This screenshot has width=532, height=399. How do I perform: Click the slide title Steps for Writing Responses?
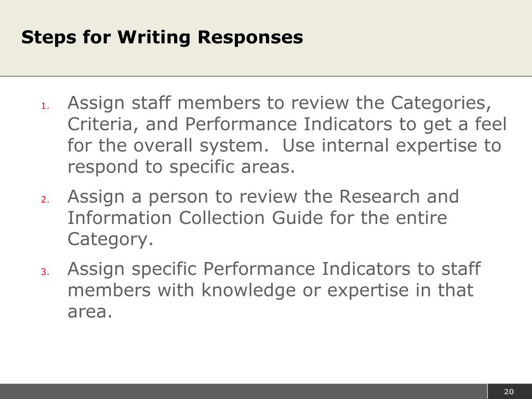162,37
